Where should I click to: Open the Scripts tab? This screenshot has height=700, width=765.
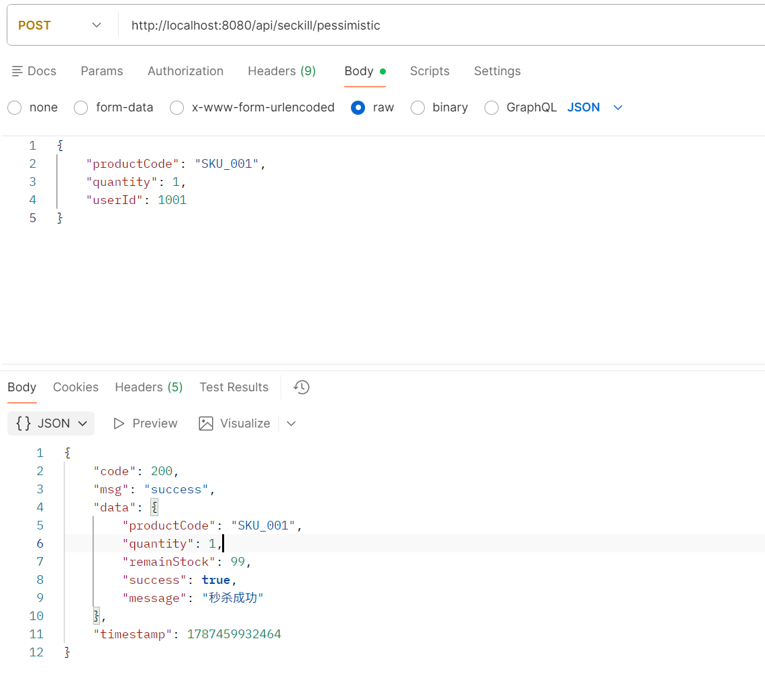click(429, 71)
